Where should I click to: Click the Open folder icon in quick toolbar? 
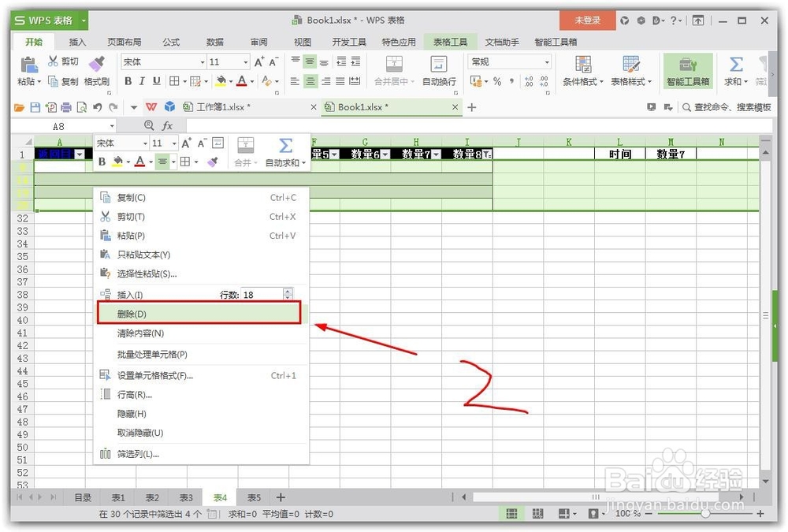20,107
